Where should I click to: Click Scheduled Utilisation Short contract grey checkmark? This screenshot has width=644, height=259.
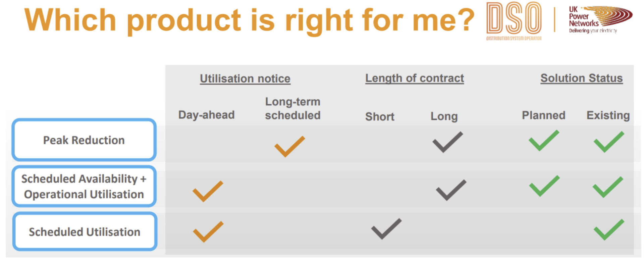tap(386, 229)
